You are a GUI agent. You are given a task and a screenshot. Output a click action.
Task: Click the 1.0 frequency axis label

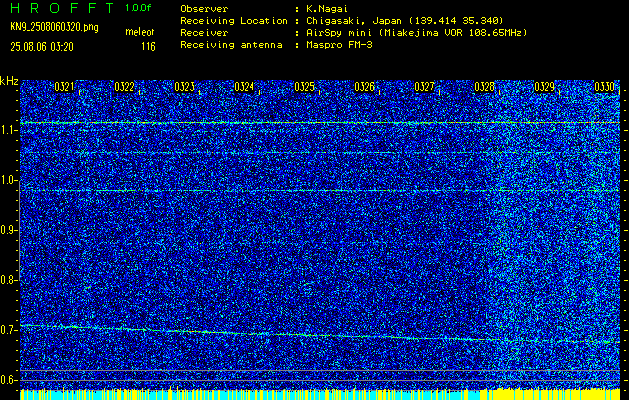point(8,181)
